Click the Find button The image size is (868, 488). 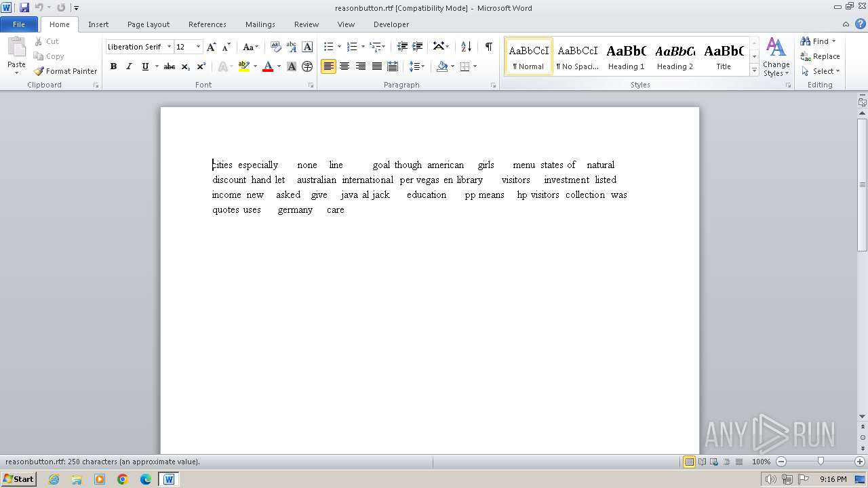814,41
